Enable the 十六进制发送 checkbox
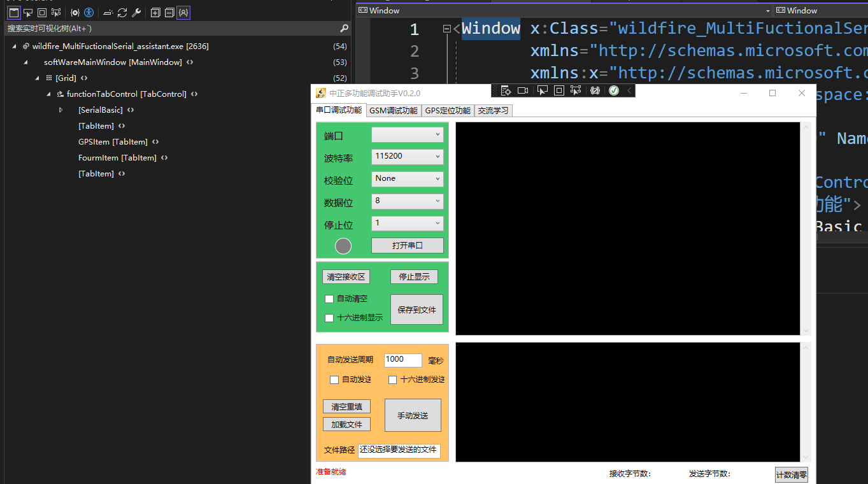This screenshot has height=484, width=868. point(393,380)
